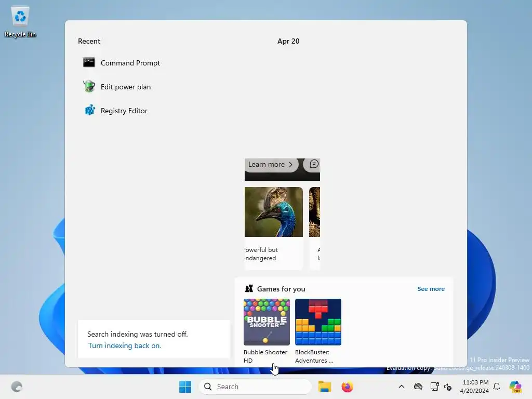The image size is (532, 399).
Task: Click the magnifier icon in taskbar search
Action: [208, 387]
